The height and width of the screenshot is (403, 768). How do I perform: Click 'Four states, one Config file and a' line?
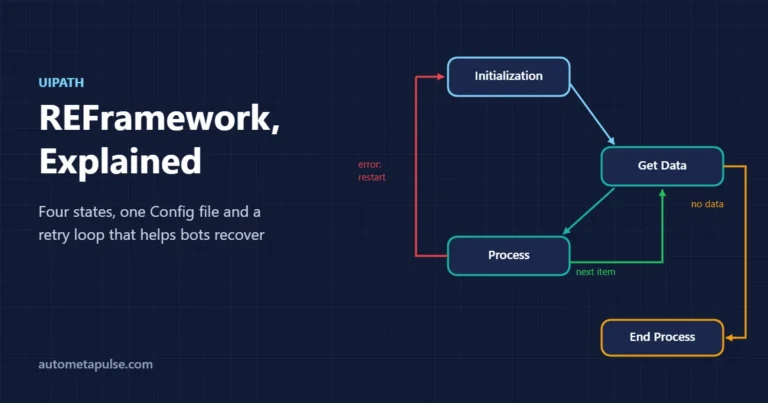click(x=149, y=212)
